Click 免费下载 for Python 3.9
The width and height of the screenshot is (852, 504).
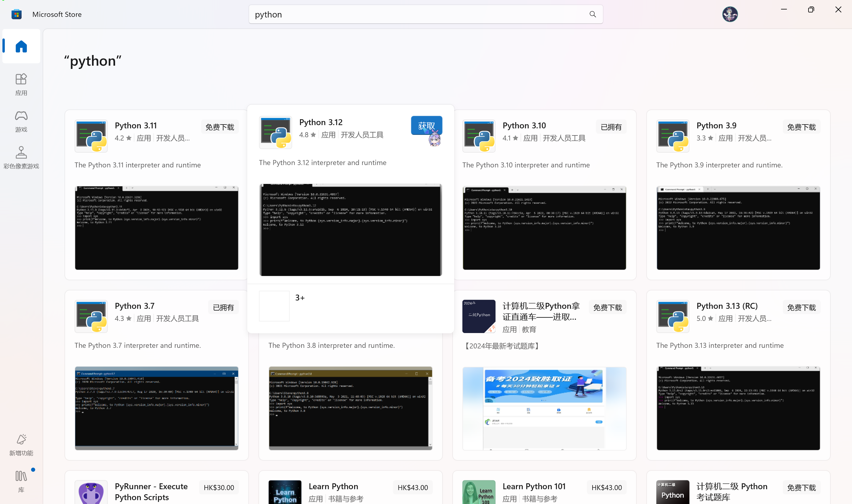(801, 127)
